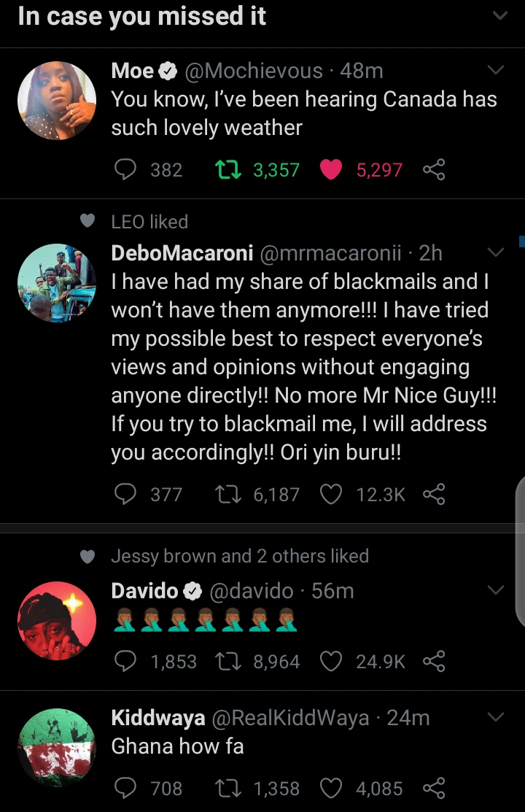
Task: Reply to Davido's facepalm tweet
Action: pyautogui.click(x=127, y=662)
